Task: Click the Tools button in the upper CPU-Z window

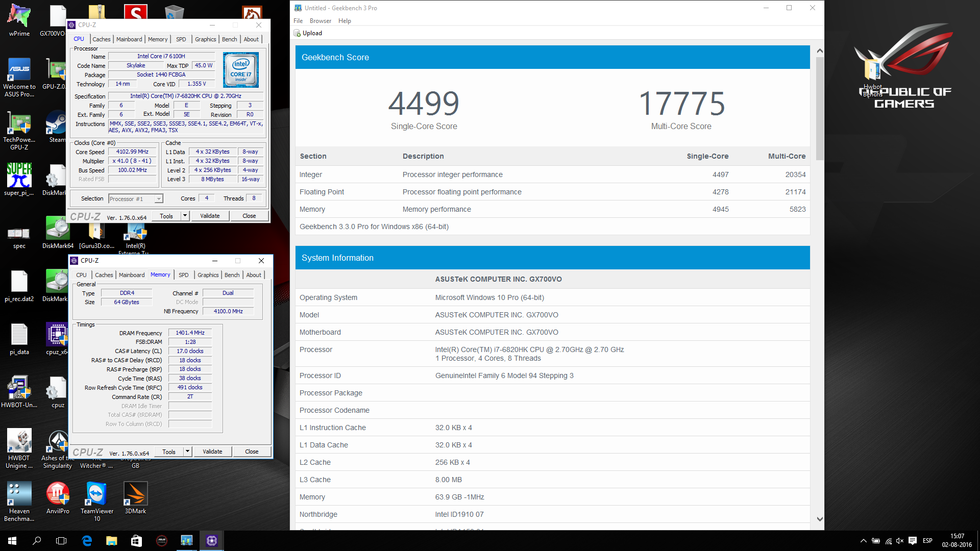Action: [x=166, y=216]
